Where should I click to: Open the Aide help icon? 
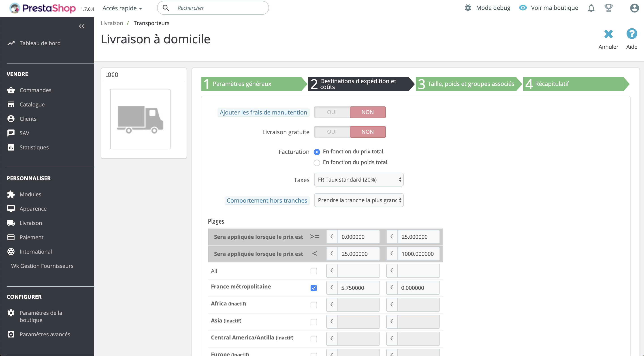(631, 34)
